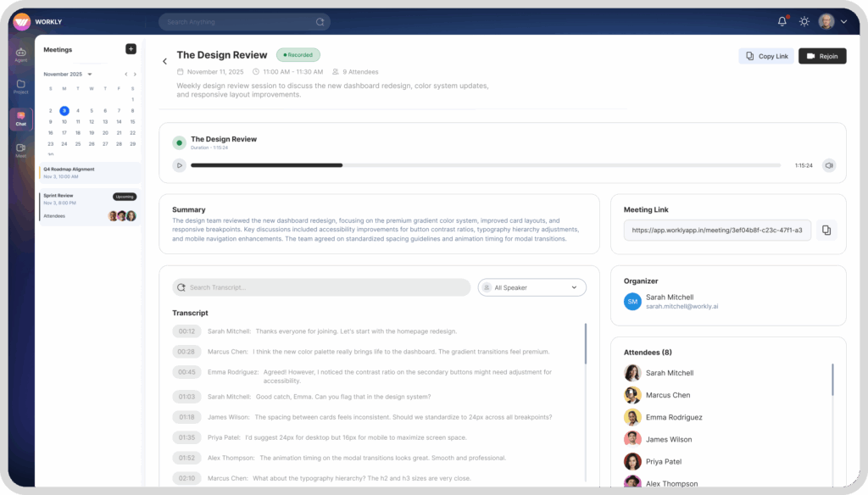Expand the November 2025 month dropdown

pyautogui.click(x=89, y=74)
